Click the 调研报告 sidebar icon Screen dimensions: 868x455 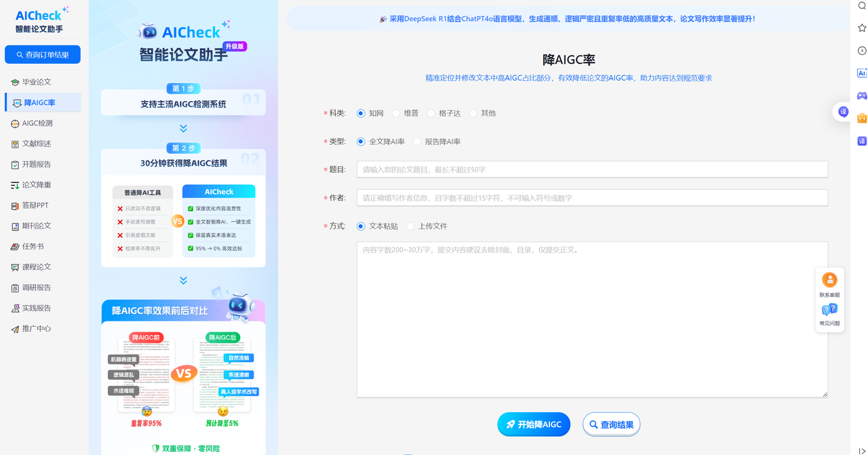(16, 288)
